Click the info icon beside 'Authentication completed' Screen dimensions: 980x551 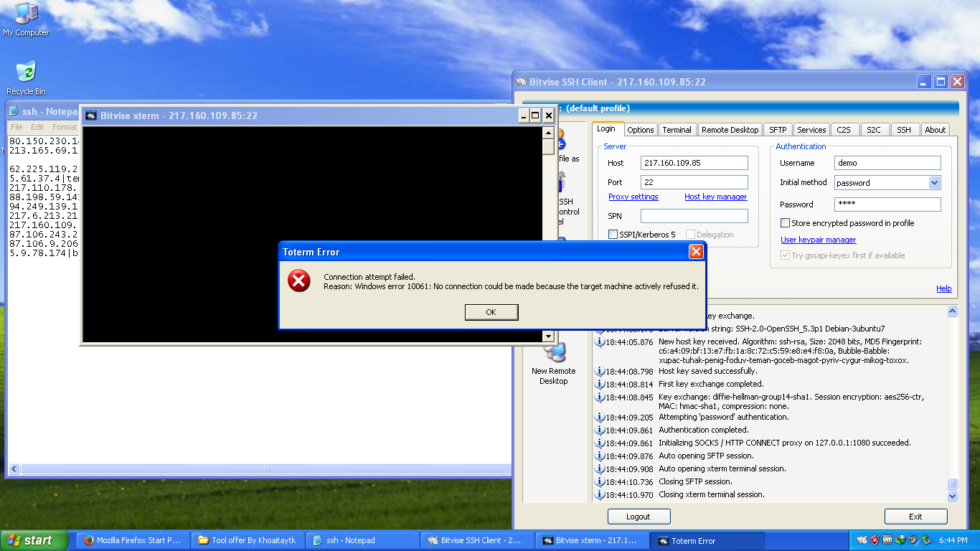600,430
